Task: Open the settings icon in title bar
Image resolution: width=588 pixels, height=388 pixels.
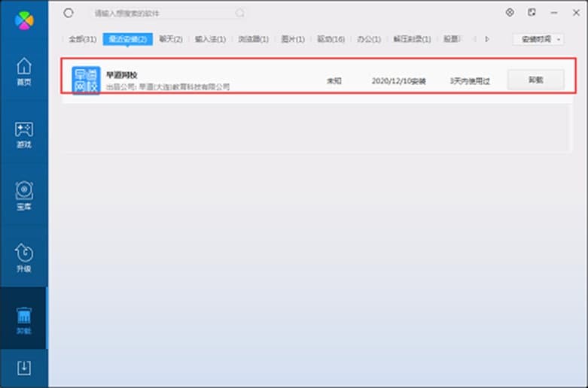Action: tap(510, 13)
